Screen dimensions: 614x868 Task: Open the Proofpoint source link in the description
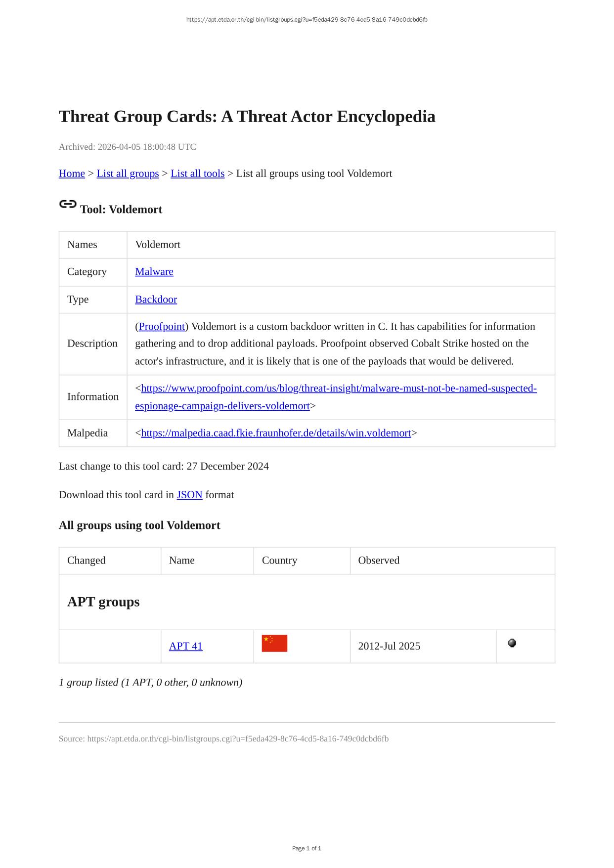point(162,327)
